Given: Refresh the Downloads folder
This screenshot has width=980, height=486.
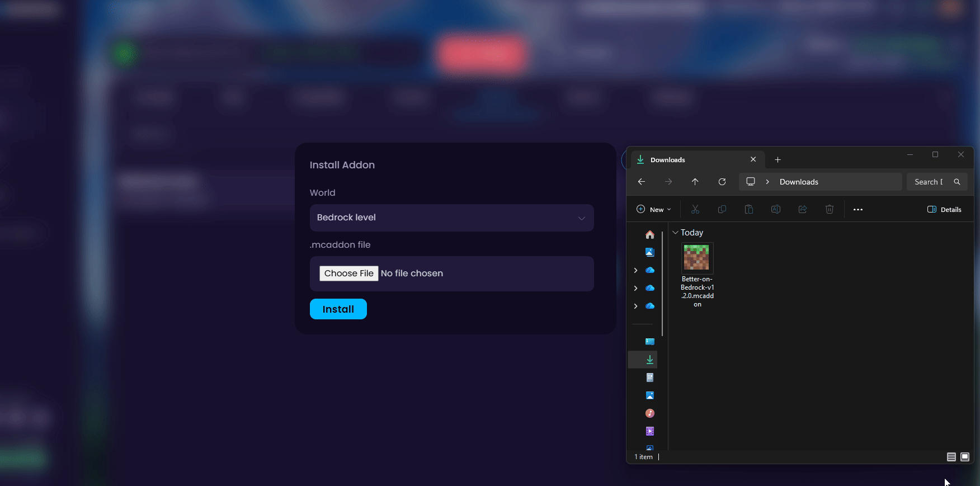Looking at the screenshot, I should pyautogui.click(x=722, y=182).
